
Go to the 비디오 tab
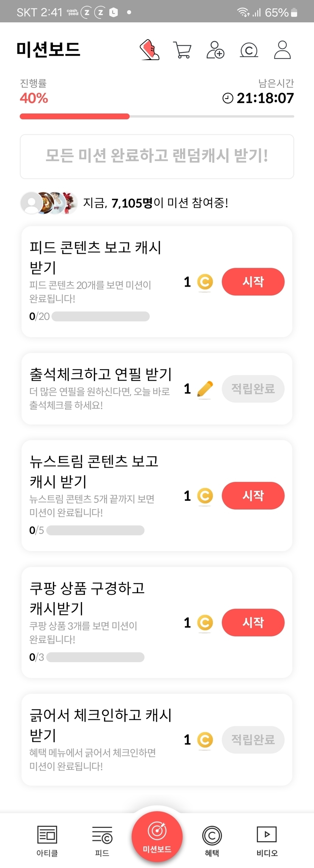tap(267, 840)
